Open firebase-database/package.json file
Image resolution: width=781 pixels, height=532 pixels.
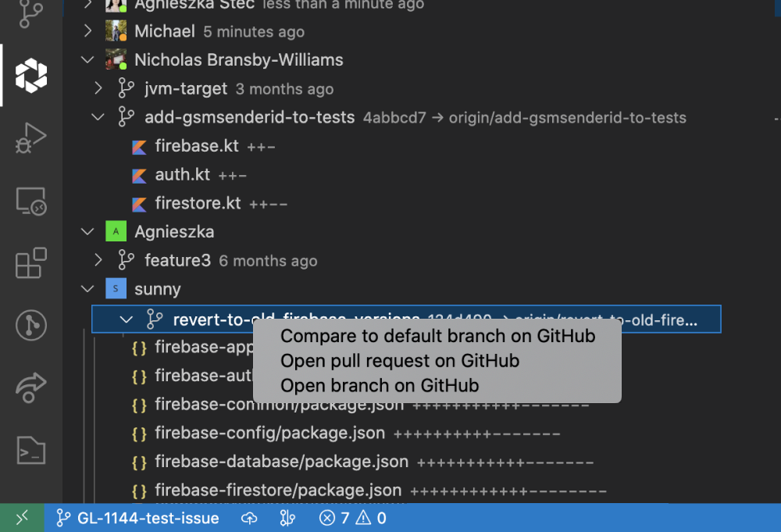281,462
